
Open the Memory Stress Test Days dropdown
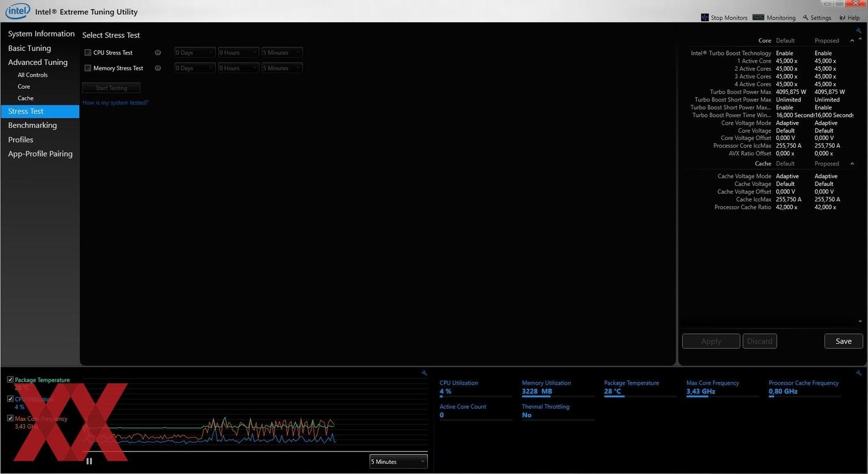point(195,68)
